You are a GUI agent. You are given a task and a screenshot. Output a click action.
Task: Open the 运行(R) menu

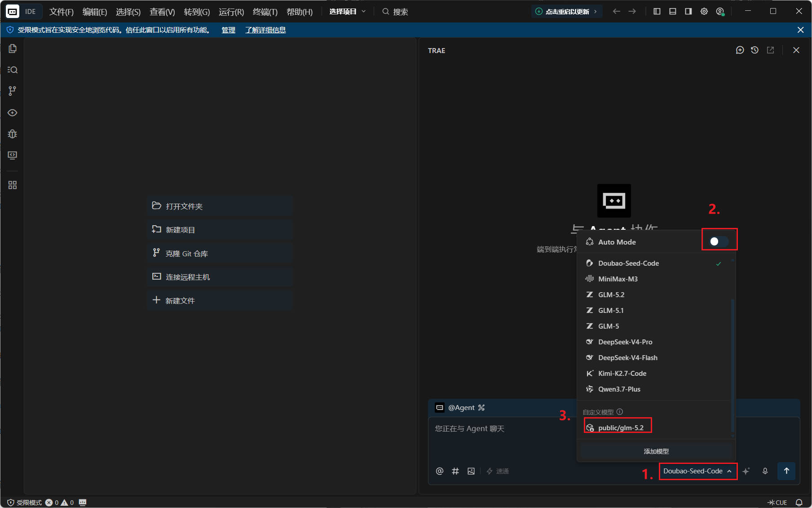click(x=231, y=12)
